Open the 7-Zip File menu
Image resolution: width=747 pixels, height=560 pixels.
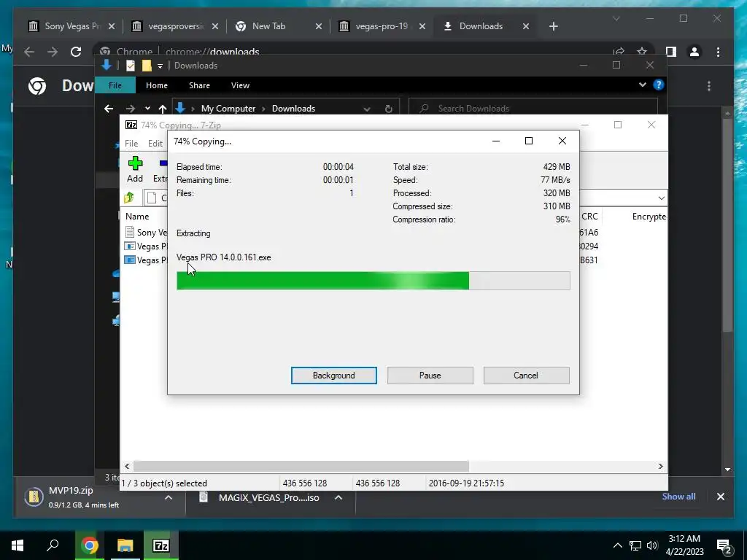[131, 144]
